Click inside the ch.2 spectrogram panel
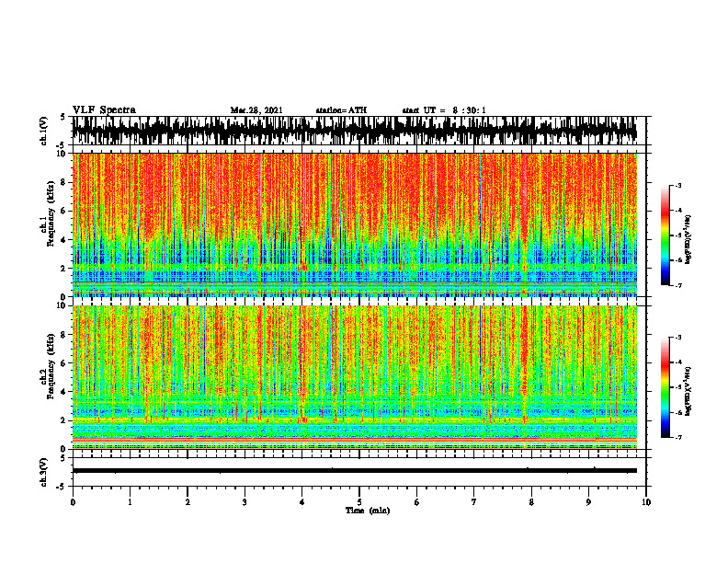This screenshot has height=563, width=728. [x=354, y=377]
